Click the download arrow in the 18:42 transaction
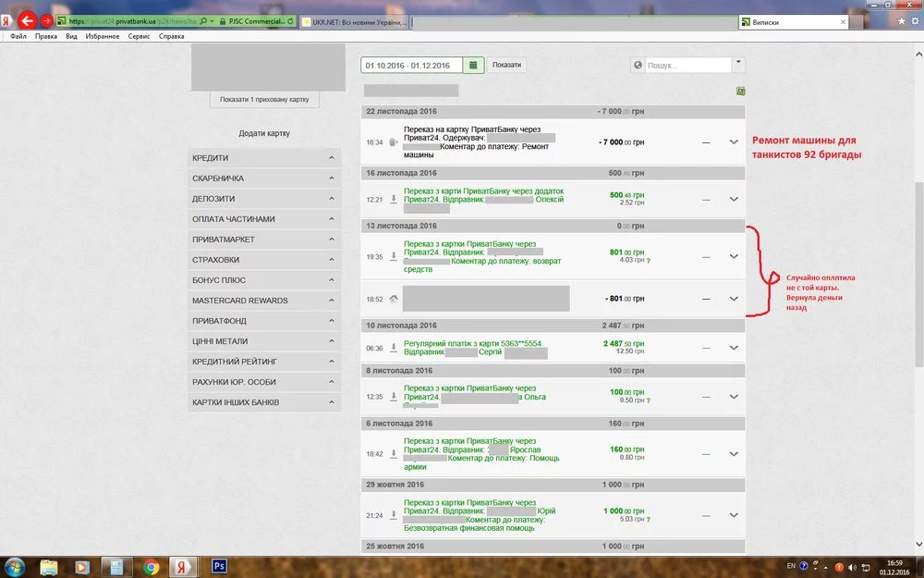 coord(393,453)
